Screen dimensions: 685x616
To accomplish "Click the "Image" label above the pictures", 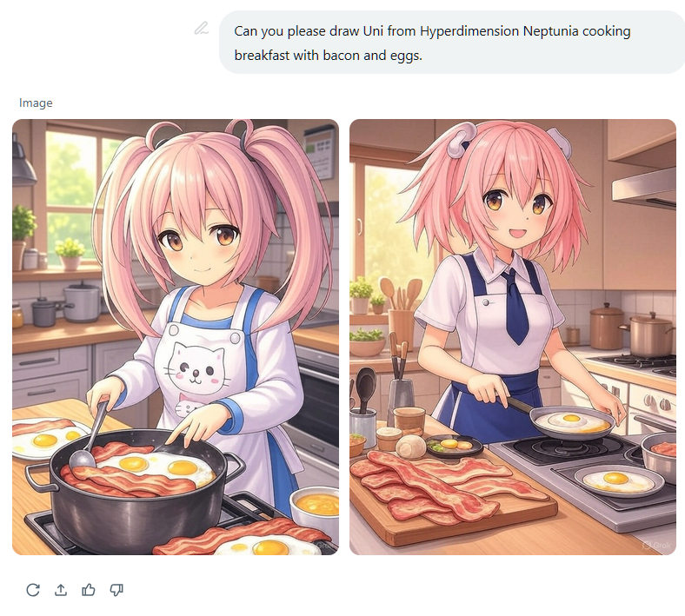I will (x=36, y=103).
